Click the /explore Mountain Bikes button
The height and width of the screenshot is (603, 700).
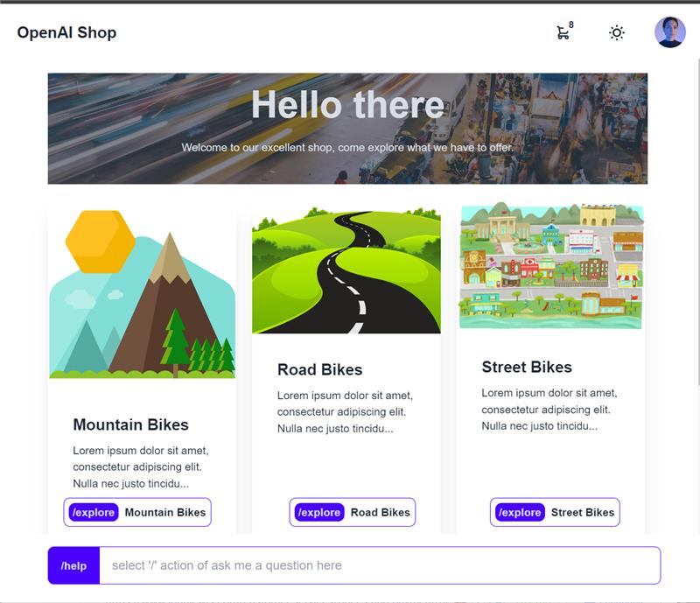(137, 512)
